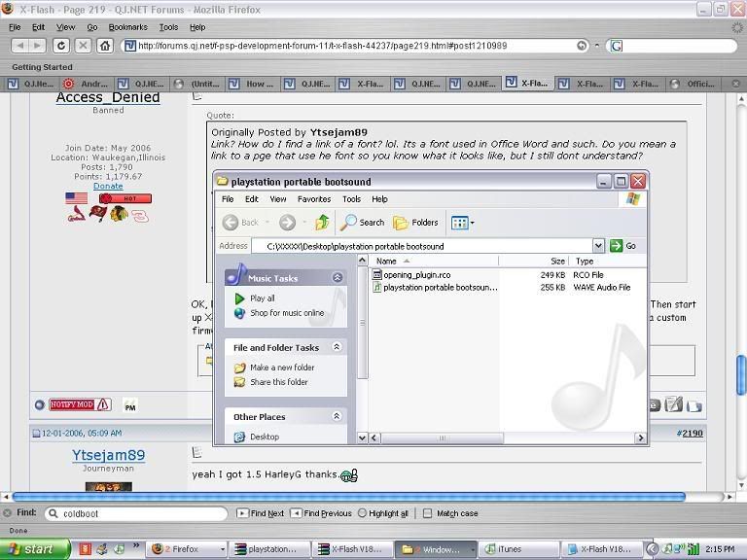The height and width of the screenshot is (560, 747).
Task: Click the HOT reputation badge
Action: point(125,198)
